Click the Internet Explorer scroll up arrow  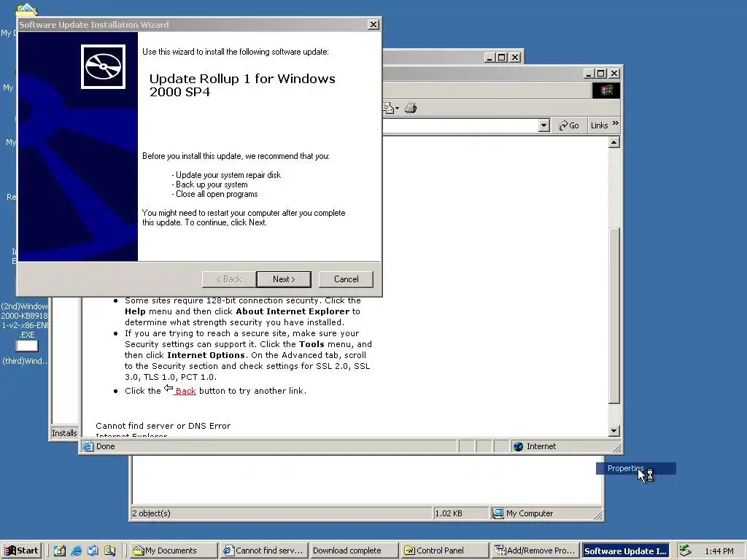[614, 142]
